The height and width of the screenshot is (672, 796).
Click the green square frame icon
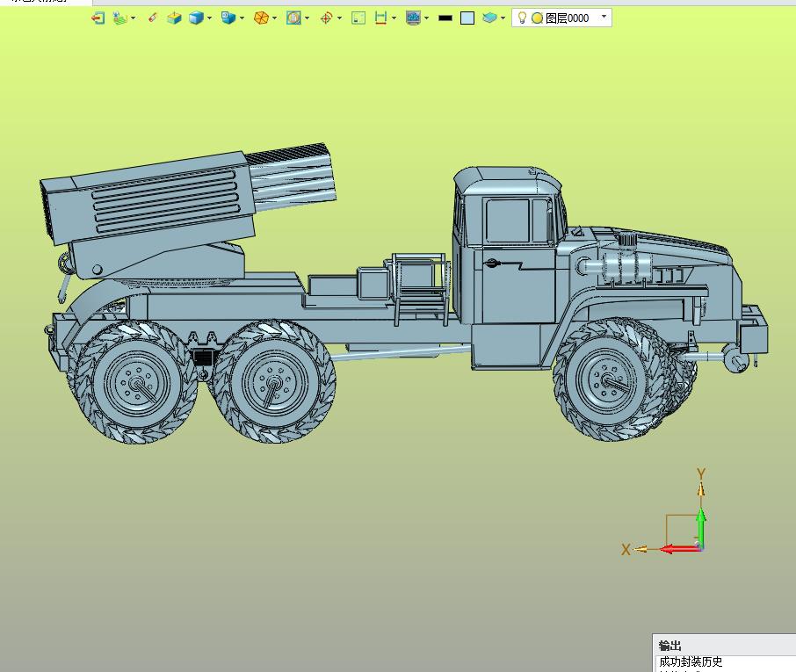click(x=358, y=18)
